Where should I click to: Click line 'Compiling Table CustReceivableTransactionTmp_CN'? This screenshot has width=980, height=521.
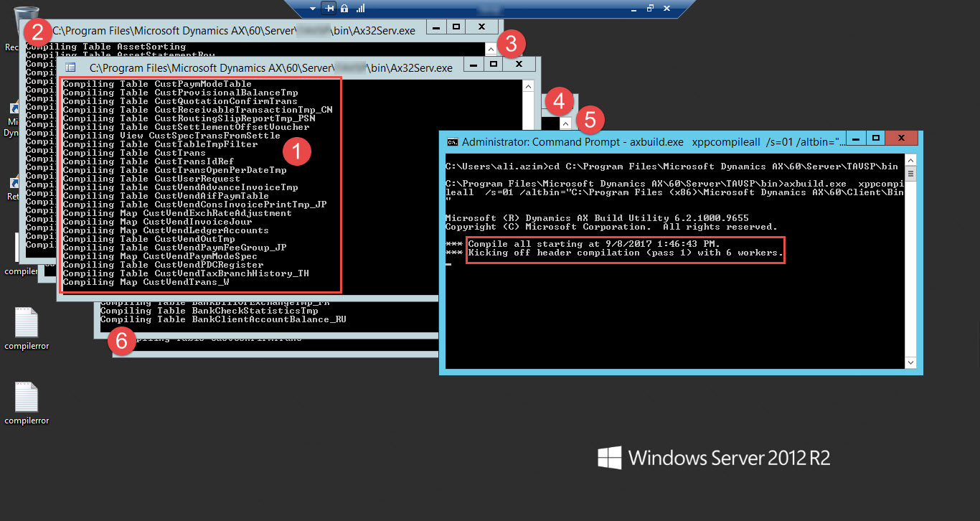coord(197,110)
